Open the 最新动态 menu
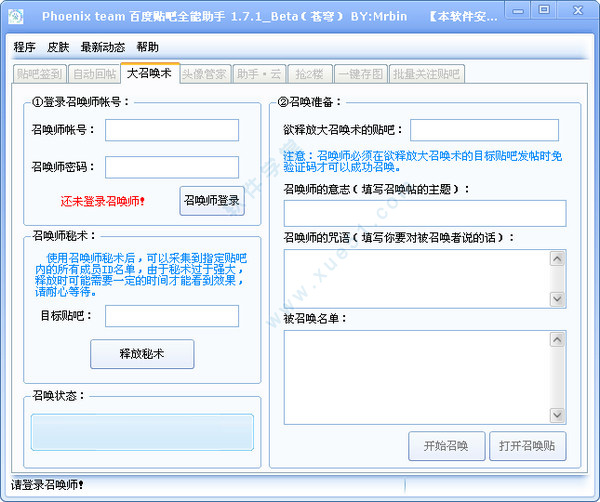This screenshot has height=502, width=600. pyautogui.click(x=103, y=47)
